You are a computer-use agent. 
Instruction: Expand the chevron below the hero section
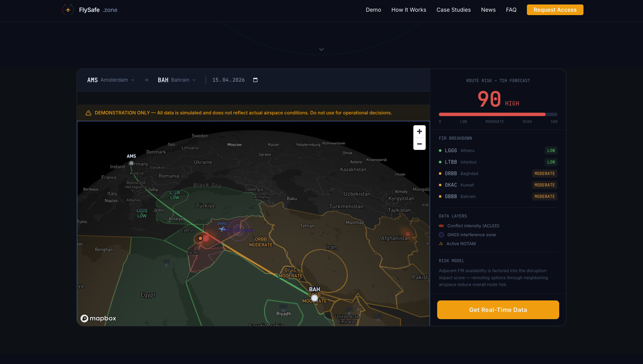[x=321, y=49]
